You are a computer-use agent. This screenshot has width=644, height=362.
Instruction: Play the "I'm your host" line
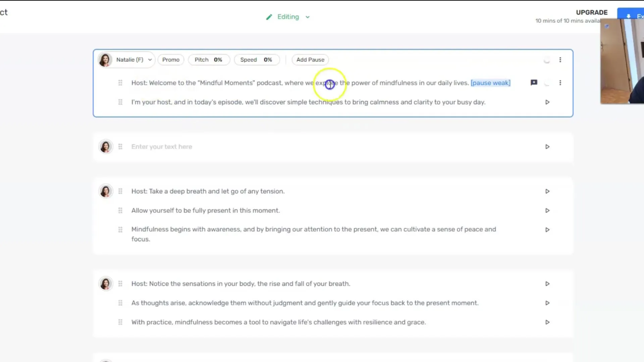point(547,102)
